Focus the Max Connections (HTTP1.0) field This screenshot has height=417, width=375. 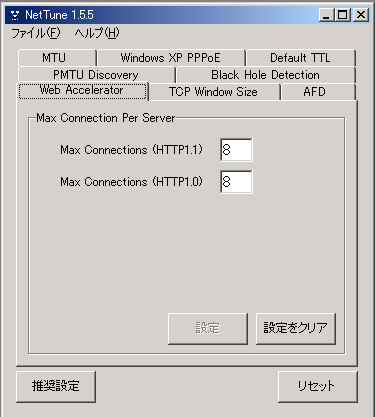click(236, 182)
